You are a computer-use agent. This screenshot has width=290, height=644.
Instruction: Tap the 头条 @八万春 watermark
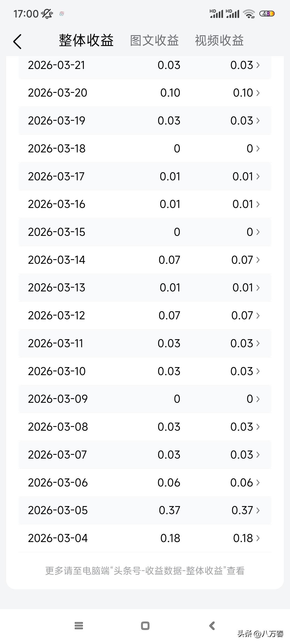pyautogui.click(x=260, y=634)
